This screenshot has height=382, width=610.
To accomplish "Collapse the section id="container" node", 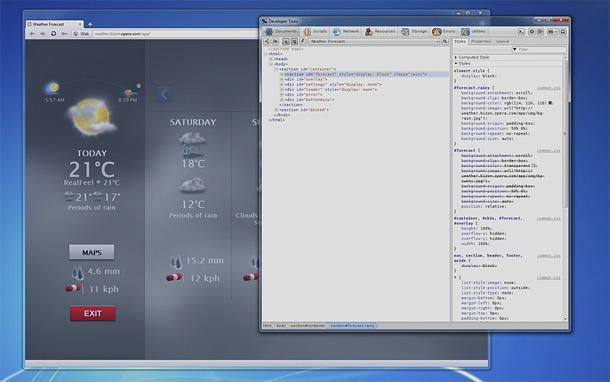I will tap(276, 69).
